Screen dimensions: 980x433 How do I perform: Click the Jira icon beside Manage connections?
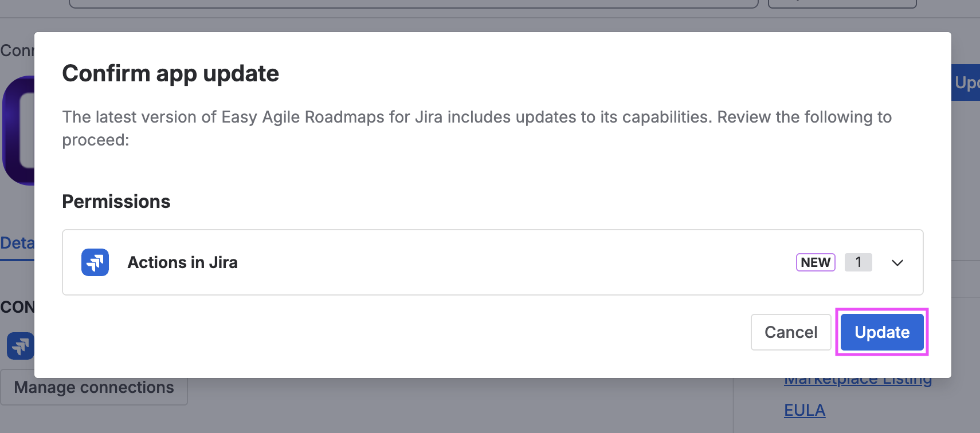(x=19, y=346)
